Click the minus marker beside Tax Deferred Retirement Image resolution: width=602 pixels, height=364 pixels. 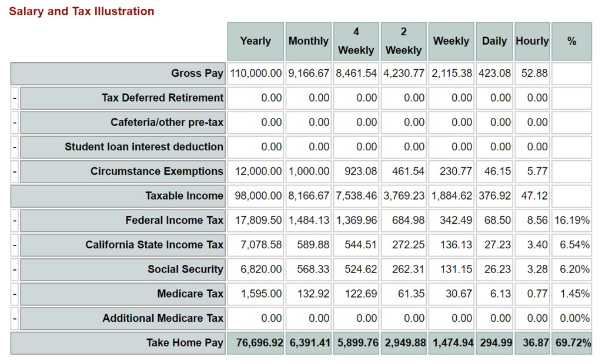coord(15,98)
